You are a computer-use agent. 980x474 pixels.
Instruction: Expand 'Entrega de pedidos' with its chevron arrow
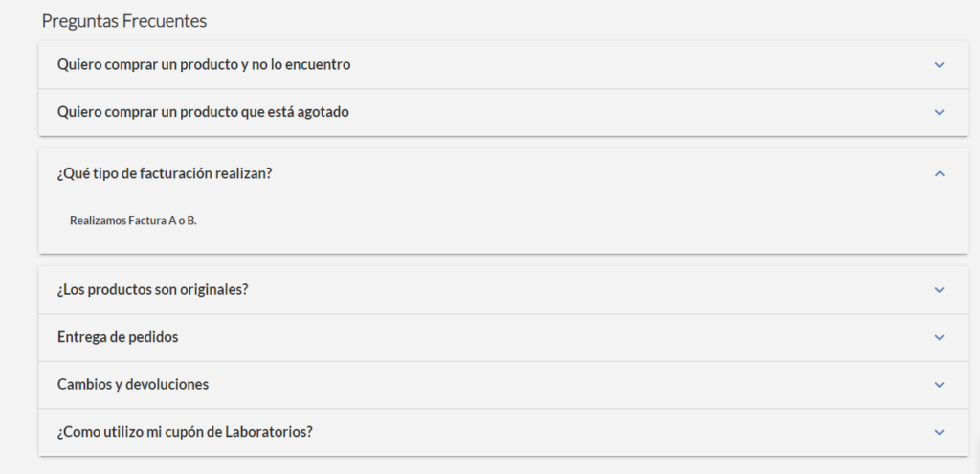point(939,337)
